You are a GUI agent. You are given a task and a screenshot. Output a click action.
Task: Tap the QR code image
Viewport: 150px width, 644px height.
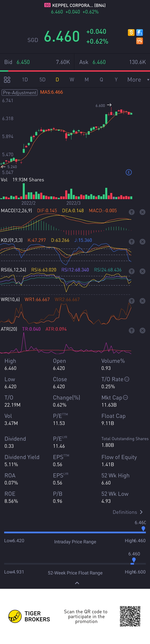(x=130, y=616)
